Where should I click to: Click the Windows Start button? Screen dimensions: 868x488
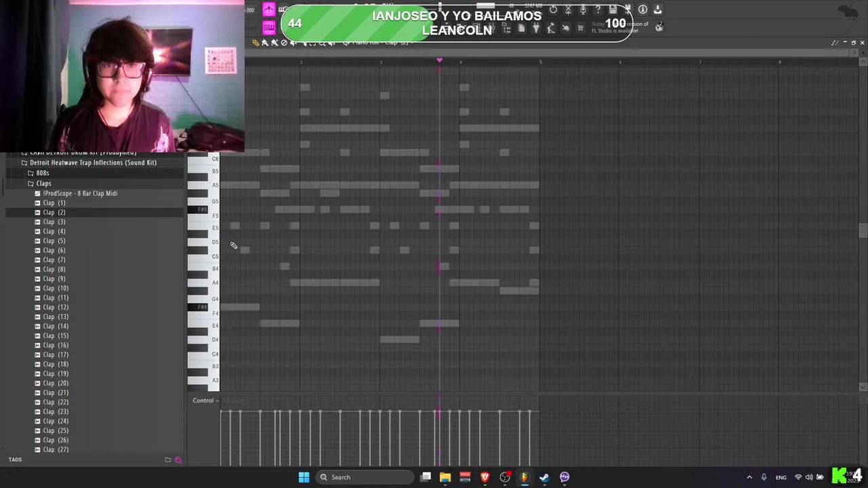[x=304, y=477]
